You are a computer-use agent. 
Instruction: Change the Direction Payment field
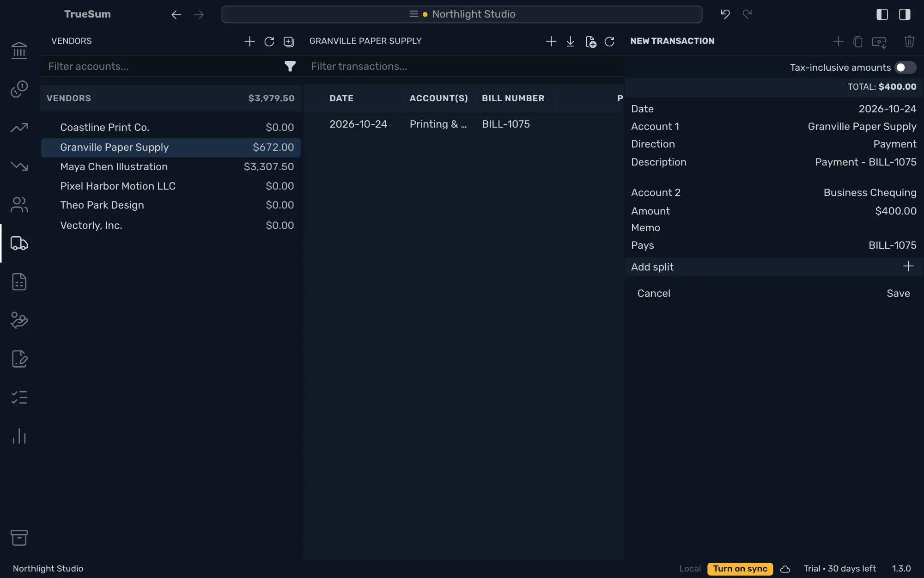tap(774, 144)
